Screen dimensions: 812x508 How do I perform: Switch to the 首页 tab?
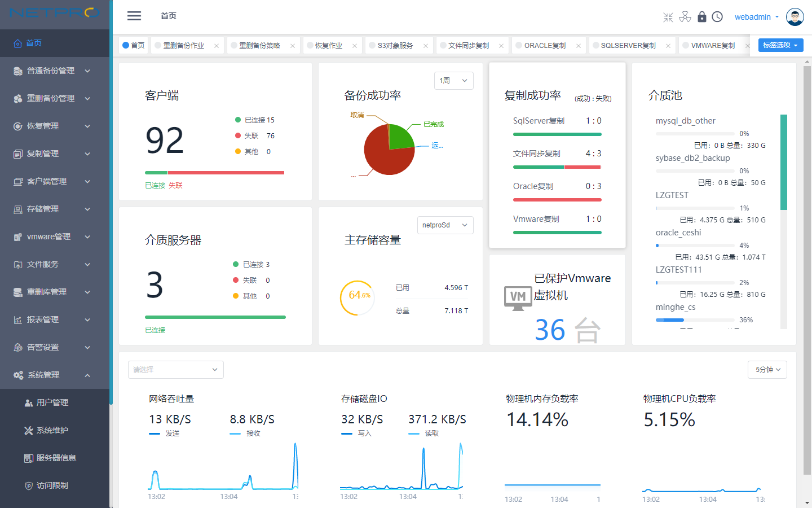[x=134, y=45]
